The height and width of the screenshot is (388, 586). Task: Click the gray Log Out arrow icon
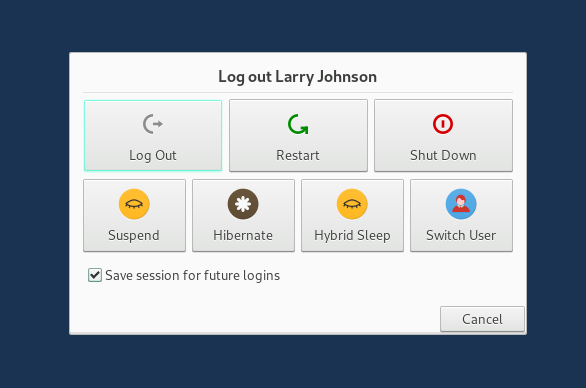pyautogui.click(x=153, y=124)
